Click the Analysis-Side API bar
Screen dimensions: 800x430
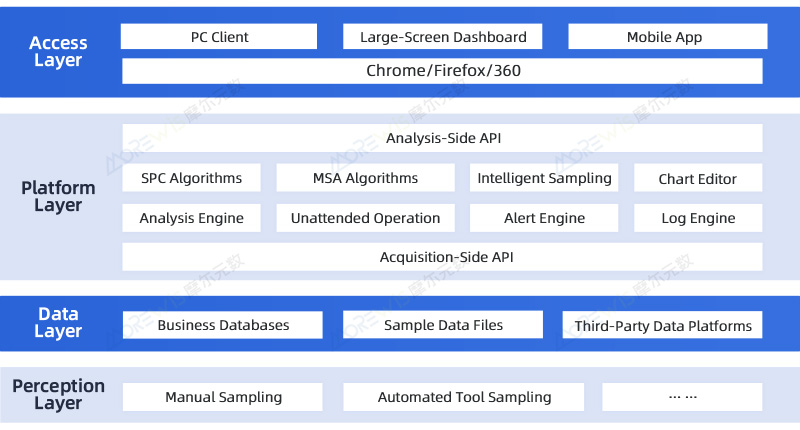pyautogui.click(x=442, y=138)
